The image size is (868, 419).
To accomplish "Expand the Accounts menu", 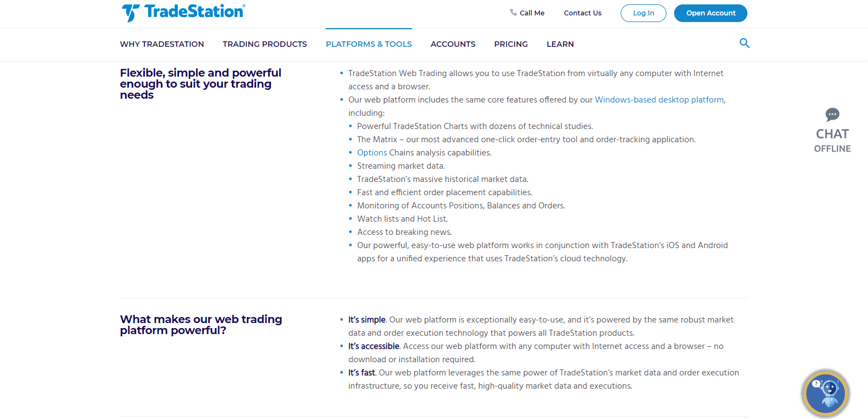I will (453, 44).
